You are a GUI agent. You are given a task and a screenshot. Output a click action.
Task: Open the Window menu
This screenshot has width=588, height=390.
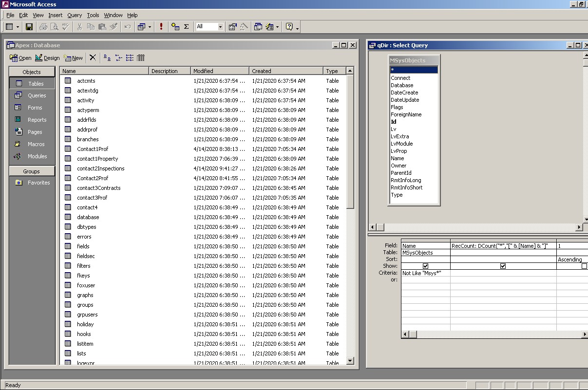pyautogui.click(x=113, y=15)
